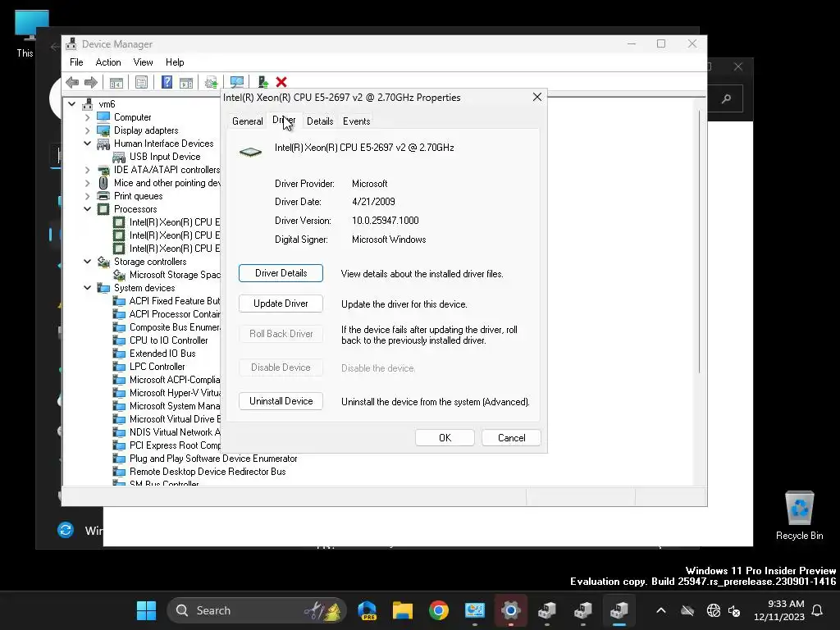The width and height of the screenshot is (840, 630).
Task: Expand IDE ATA/ATAPI controllers category
Action: (x=87, y=170)
